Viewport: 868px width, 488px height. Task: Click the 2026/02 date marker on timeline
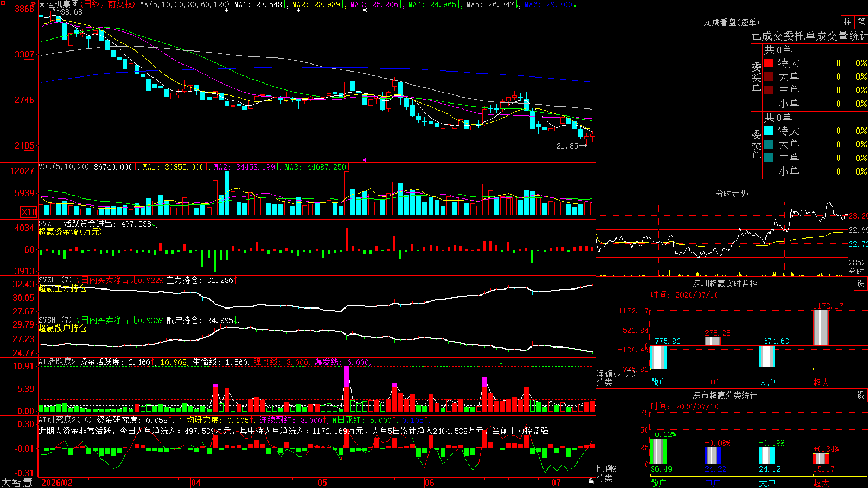click(x=57, y=483)
